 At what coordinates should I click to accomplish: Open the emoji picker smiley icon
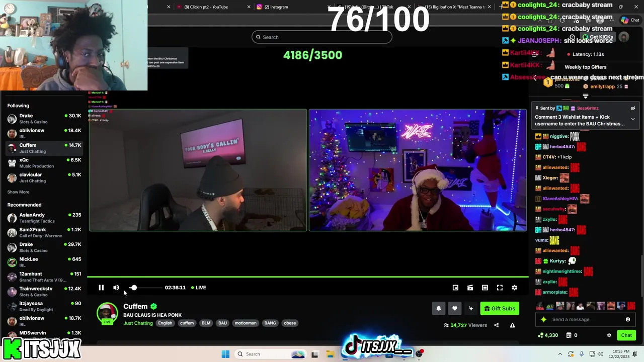click(628, 319)
